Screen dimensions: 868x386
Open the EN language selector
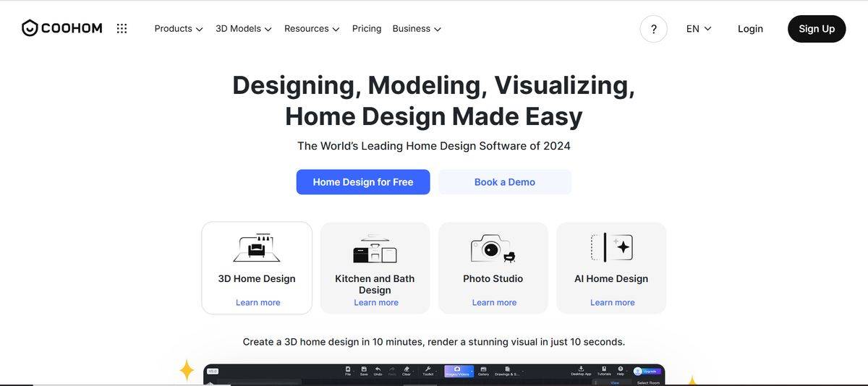coord(699,29)
